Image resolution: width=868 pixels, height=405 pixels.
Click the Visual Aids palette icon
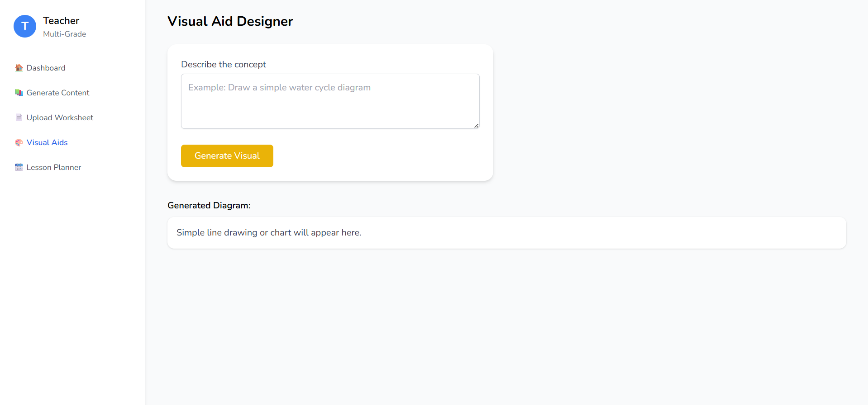[x=19, y=142]
